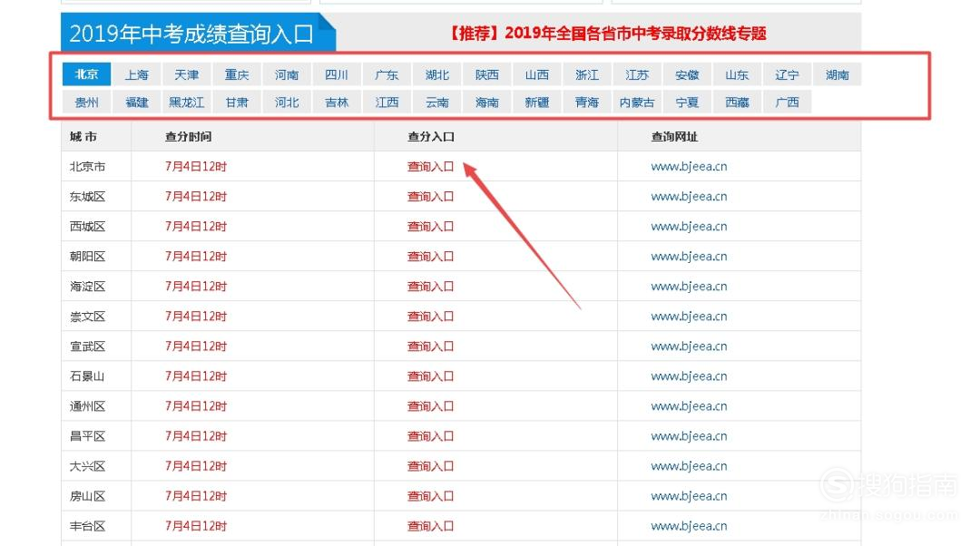Image resolution: width=980 pixels, height=546 pixels.
Task: Click the 湖南 tab
Action: (837, 74)
